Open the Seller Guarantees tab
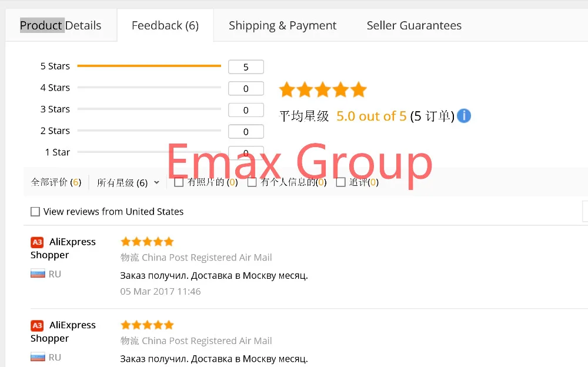 pyautogui.click(x=414, y=25)
